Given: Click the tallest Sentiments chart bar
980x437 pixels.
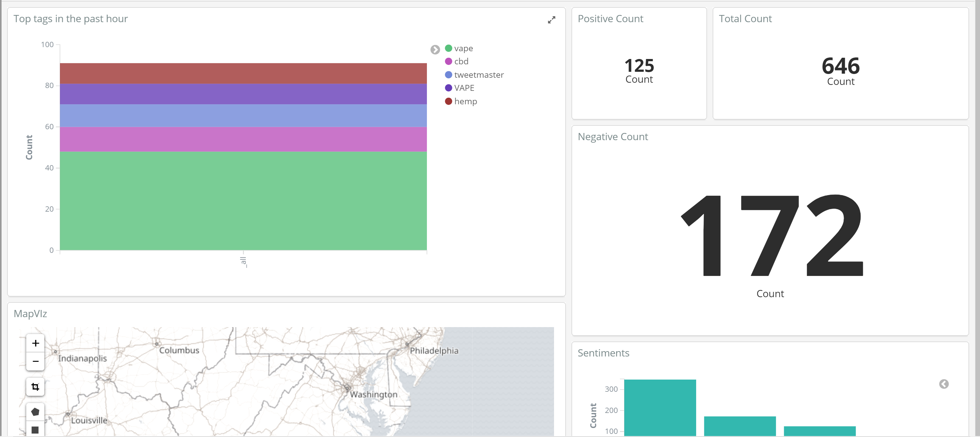Looking at the screenshot, I should point(660,407).
